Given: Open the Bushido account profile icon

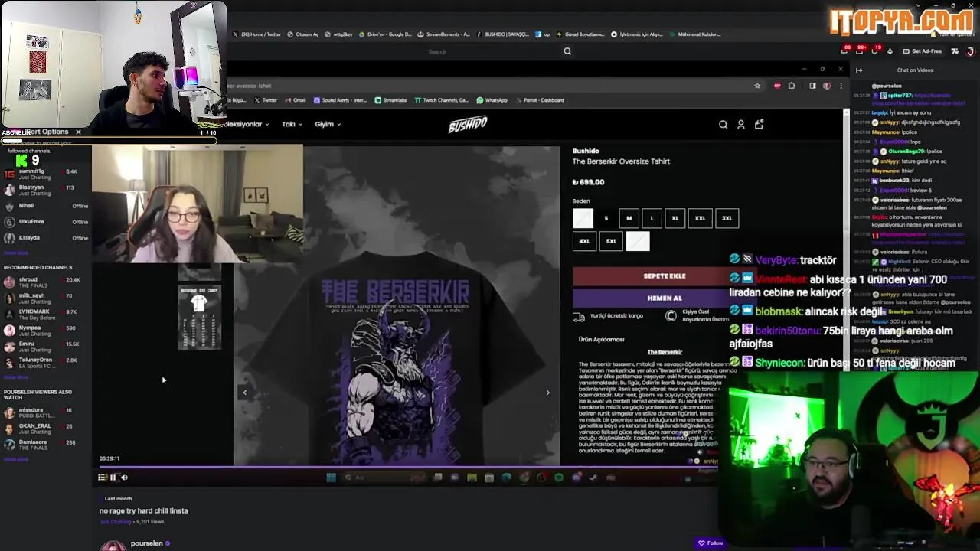Looking at the screenshot, I should click(x=741, y=124).
